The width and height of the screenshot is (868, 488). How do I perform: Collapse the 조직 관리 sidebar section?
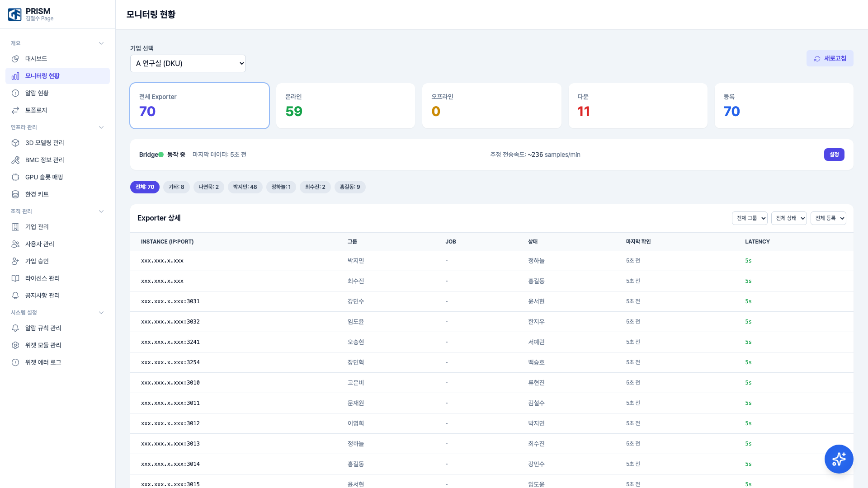tap(101, 211)
